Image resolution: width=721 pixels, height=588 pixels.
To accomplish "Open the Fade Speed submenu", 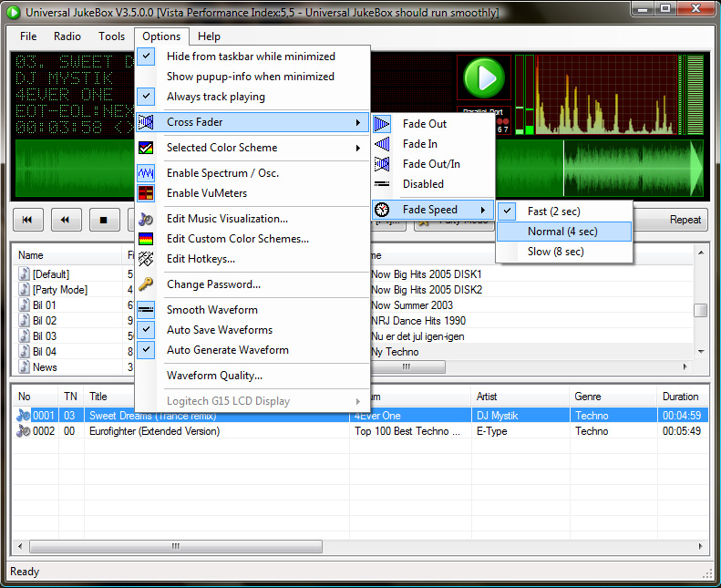I will (x=432, y=210).
